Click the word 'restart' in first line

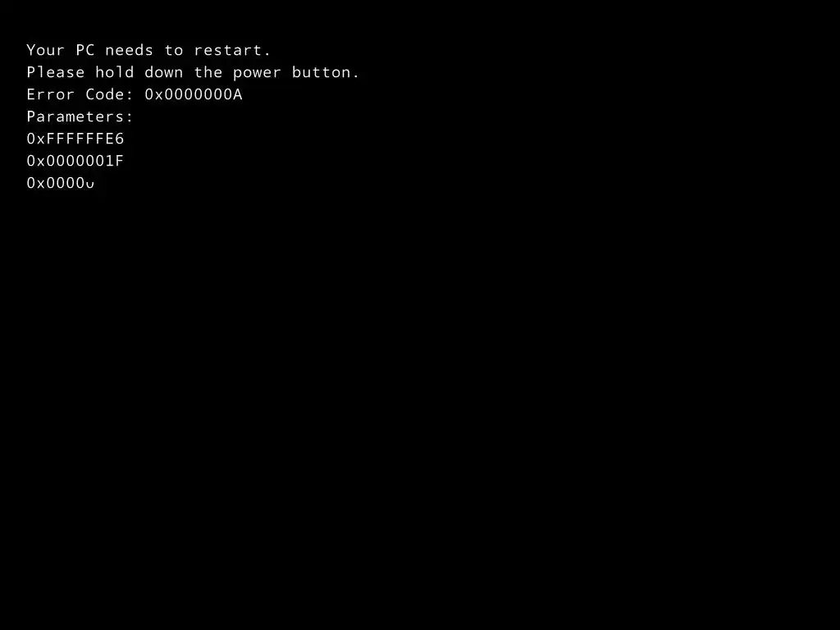click(228, 50)
